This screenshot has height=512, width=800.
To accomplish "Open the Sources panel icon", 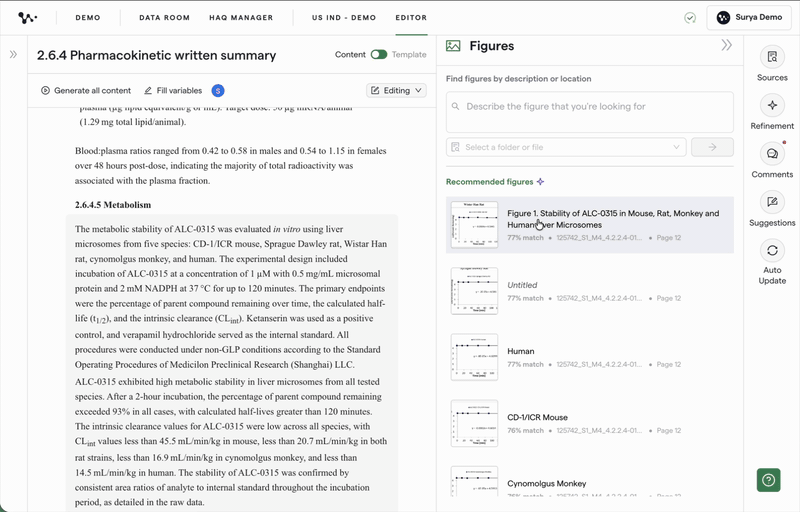I will (x=772, y=57).
